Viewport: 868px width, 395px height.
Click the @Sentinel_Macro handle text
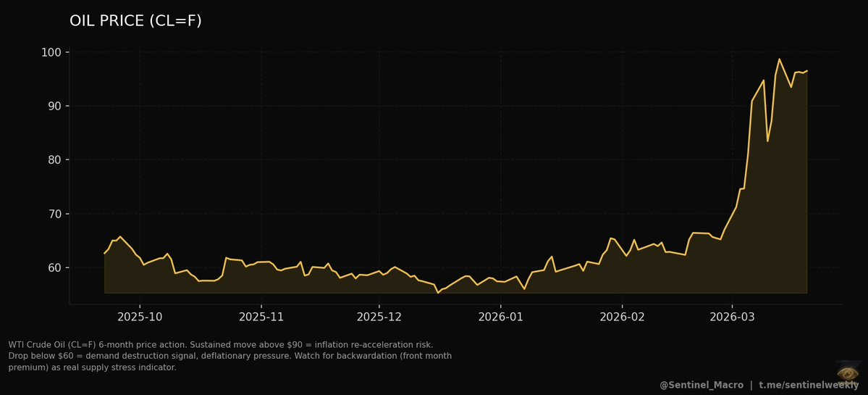(x=701, y=385)
